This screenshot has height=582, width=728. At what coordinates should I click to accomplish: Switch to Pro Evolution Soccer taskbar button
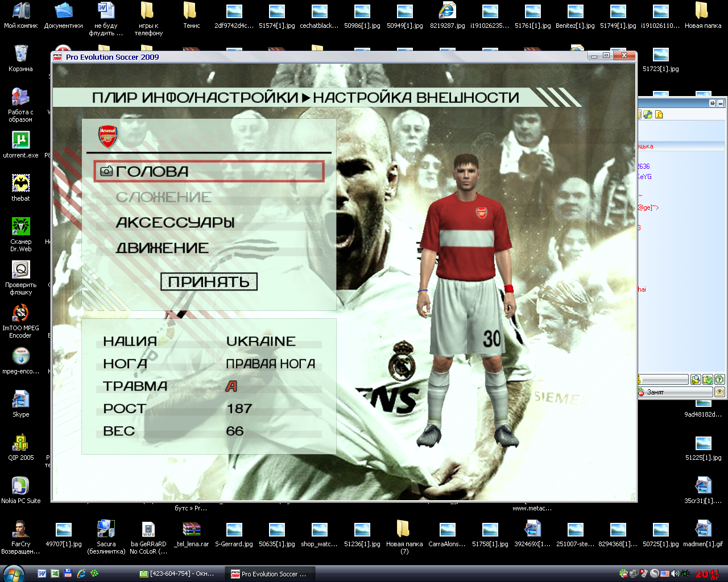(271, 574)
